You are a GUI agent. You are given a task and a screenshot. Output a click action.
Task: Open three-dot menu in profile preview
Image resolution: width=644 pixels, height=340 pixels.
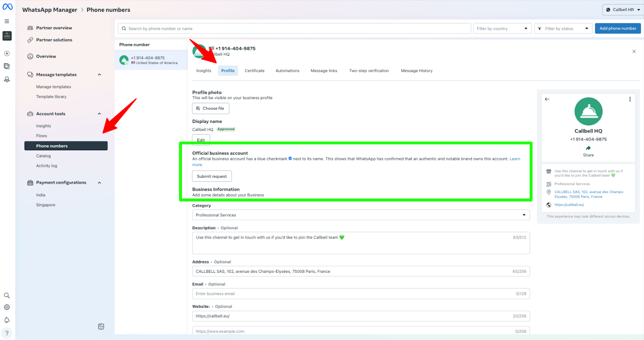630,99
